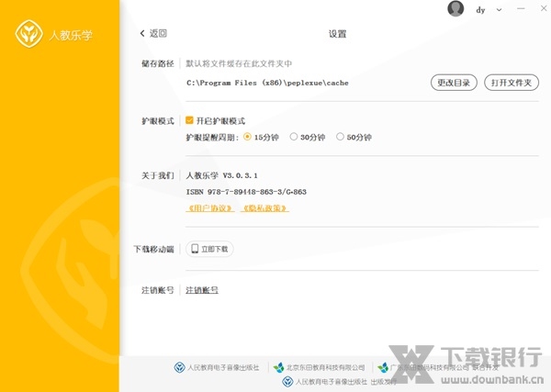The width and height of the screenshot is (551, 392).
Task: Open the 《隐私政策》 link
Action: point(265,208)
